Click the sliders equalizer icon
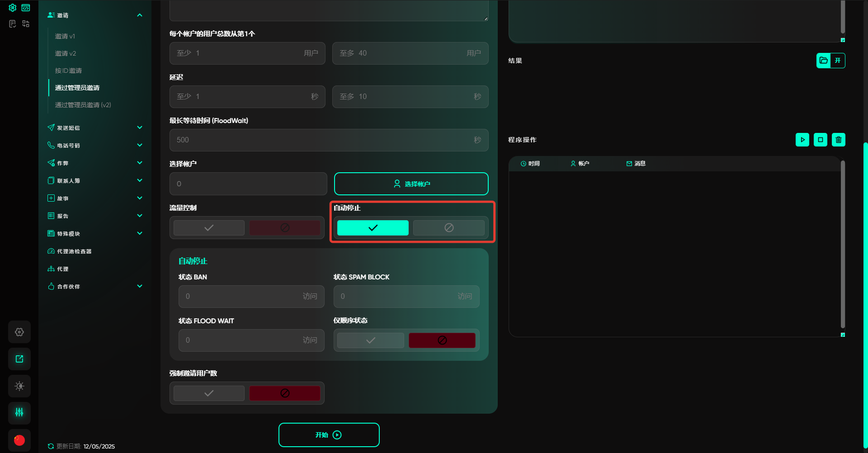This screenshot has width=868, height=453. (x=19, y=412)
